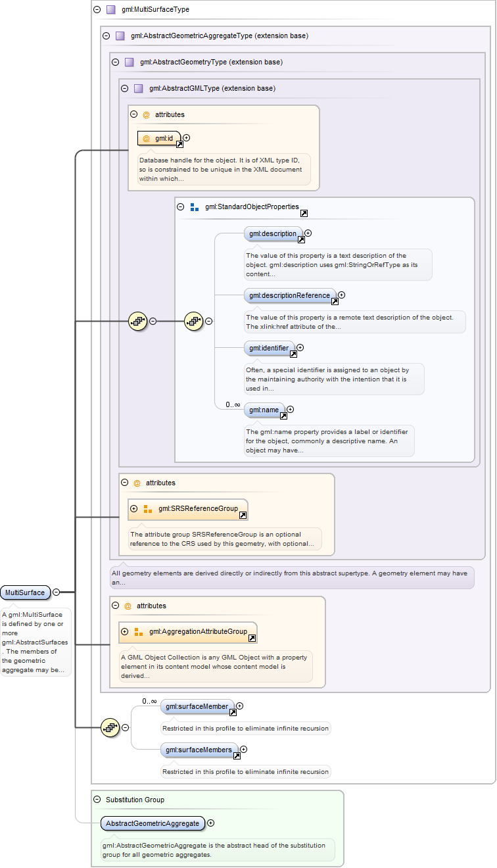Collapse the MultiSurface root element node
This screenshot has width=497, height=868.
pos(56,592)
